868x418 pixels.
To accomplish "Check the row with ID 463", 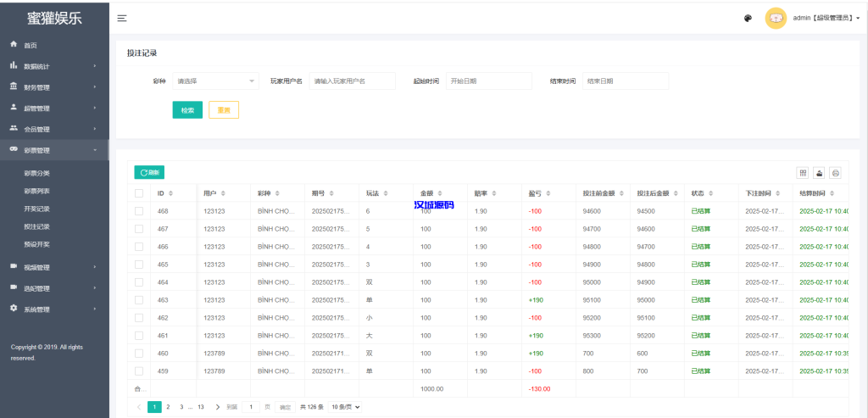I will pos(139,299).
